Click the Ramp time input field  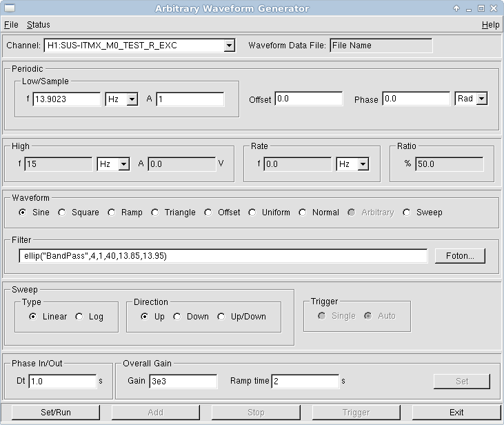point(305,382)
